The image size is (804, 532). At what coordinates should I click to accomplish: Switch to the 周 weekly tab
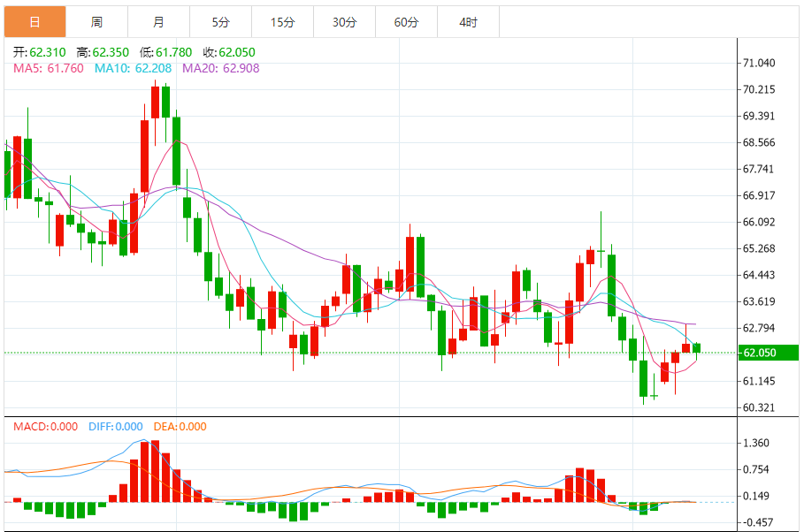coord(97,22)
